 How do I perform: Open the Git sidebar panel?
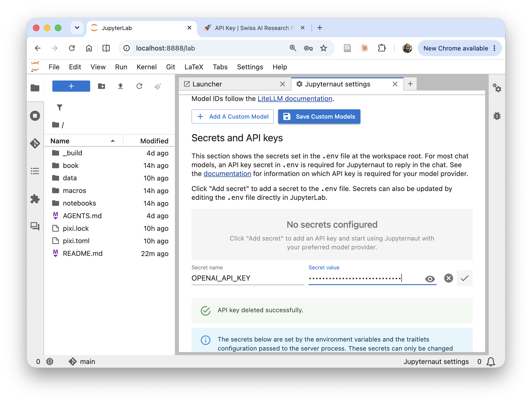[x=35, y=143]
